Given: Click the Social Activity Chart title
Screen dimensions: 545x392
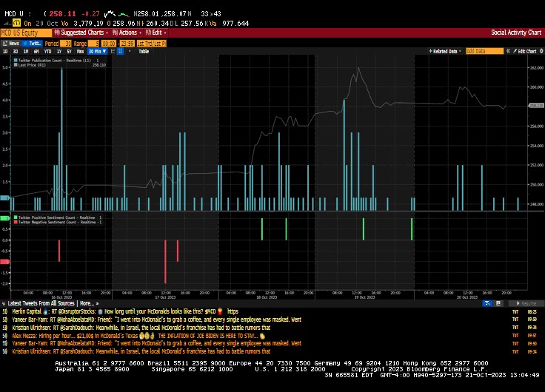Looking at the screenshot, I should tap(516, 33).
